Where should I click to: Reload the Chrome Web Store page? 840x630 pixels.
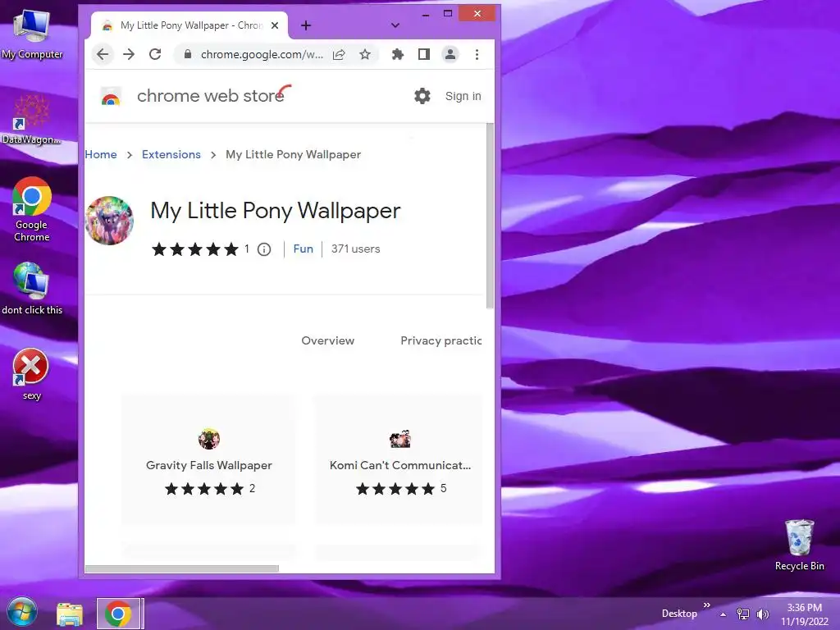(155, 54)
